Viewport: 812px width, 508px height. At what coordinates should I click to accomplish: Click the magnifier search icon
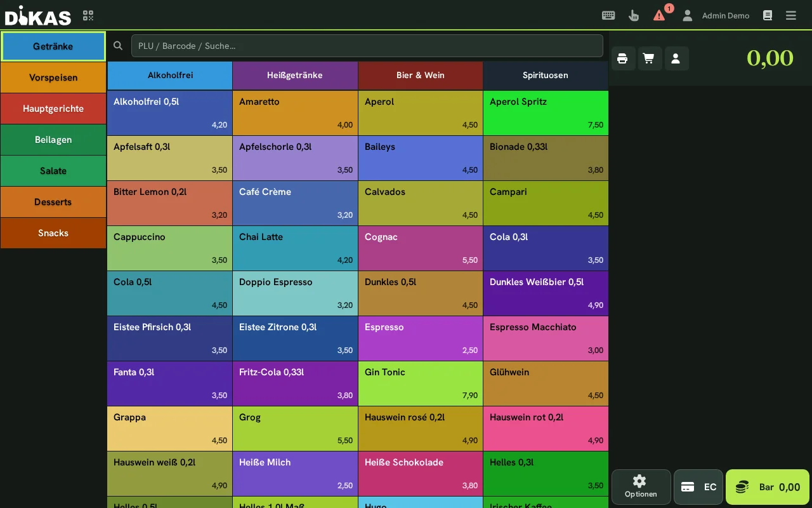point(118,46)
